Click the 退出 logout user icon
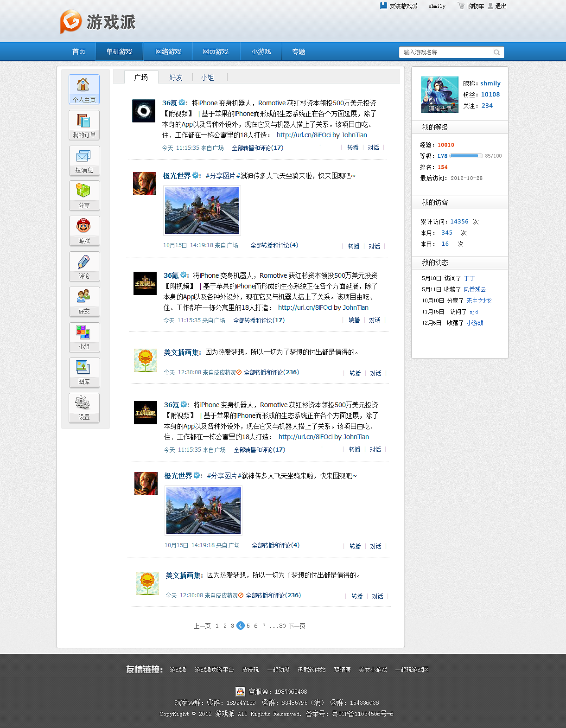566x728 pixels. pyautogui.click(x=490, y=6)
